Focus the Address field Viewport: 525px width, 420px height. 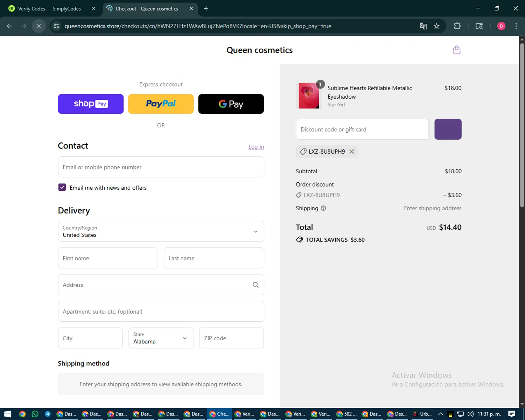[161, 285]
